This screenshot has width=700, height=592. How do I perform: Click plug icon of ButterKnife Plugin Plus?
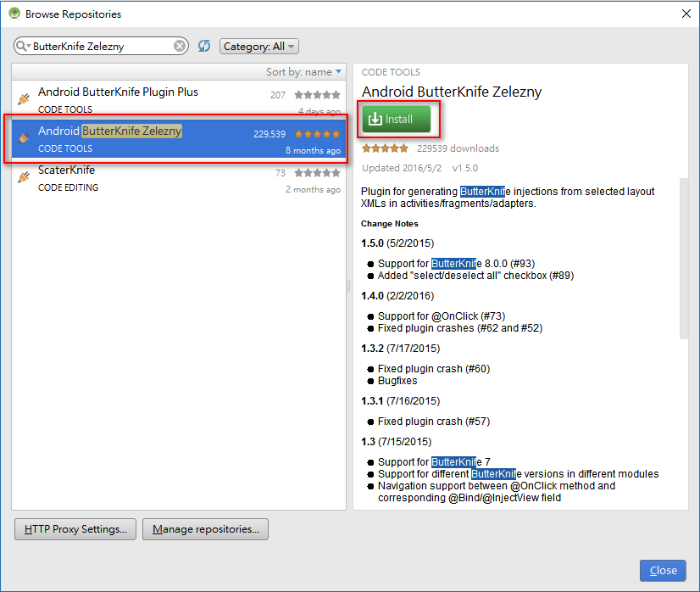[x=24, y=98]
